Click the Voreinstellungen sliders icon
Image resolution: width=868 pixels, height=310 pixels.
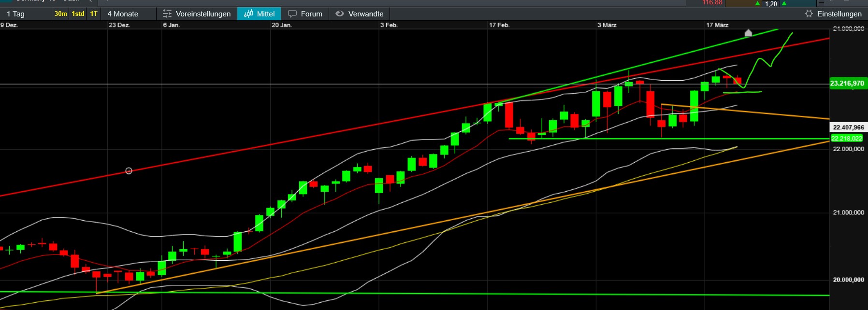tap(167, 14)
